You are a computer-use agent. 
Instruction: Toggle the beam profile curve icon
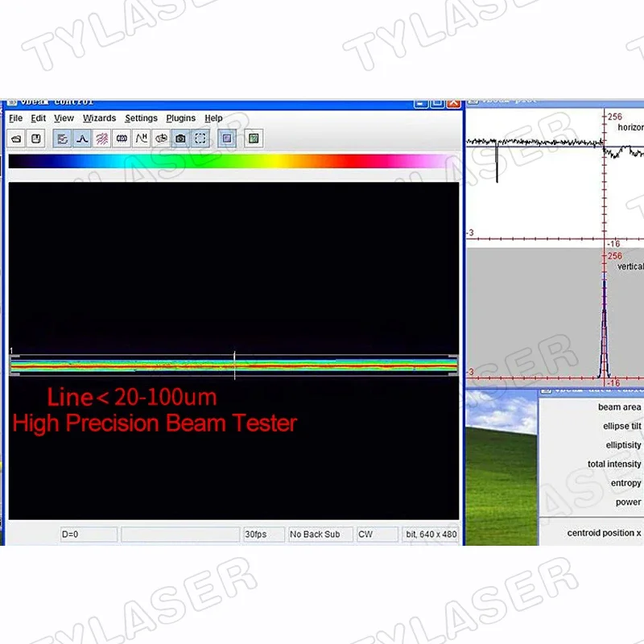[82, 138]
